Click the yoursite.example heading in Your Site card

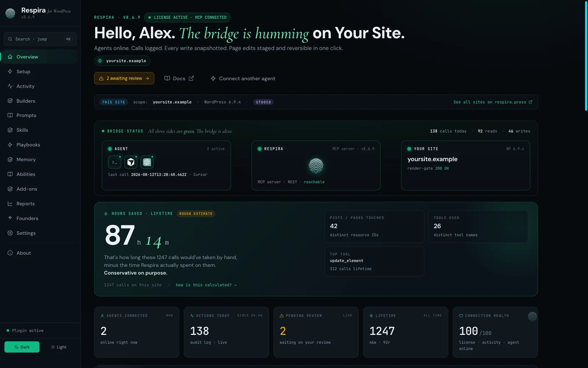(433, 159)
